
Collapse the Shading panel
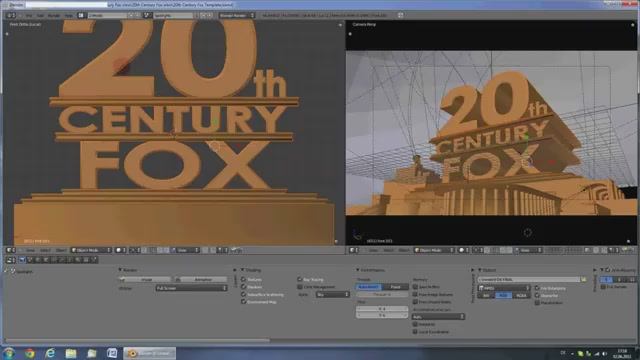coord(242,270)
